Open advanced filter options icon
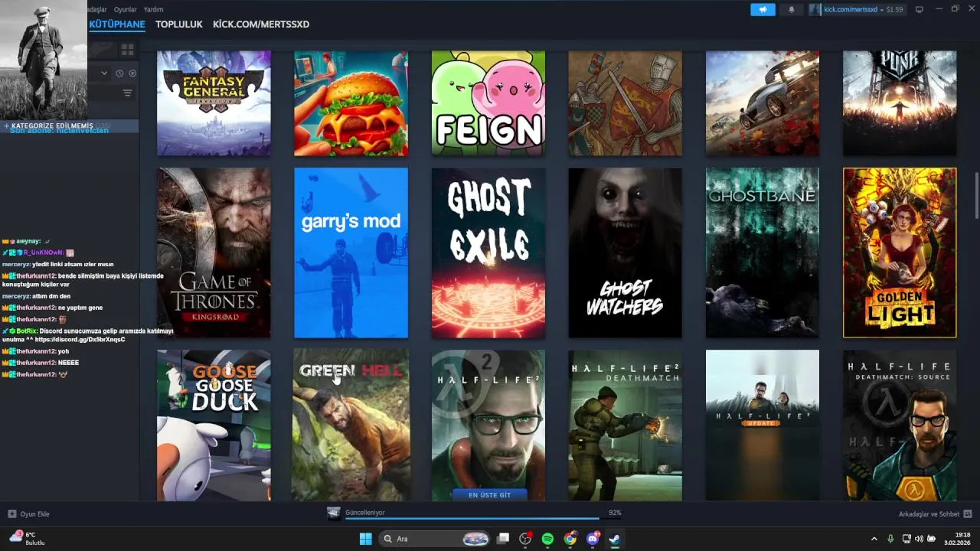980x551 pixels. coord(127,93)
